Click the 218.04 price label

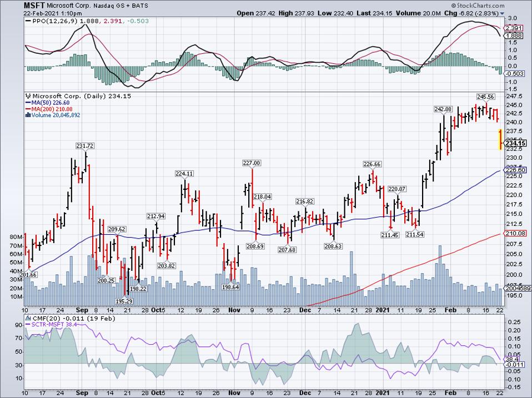tap(262, 197)
